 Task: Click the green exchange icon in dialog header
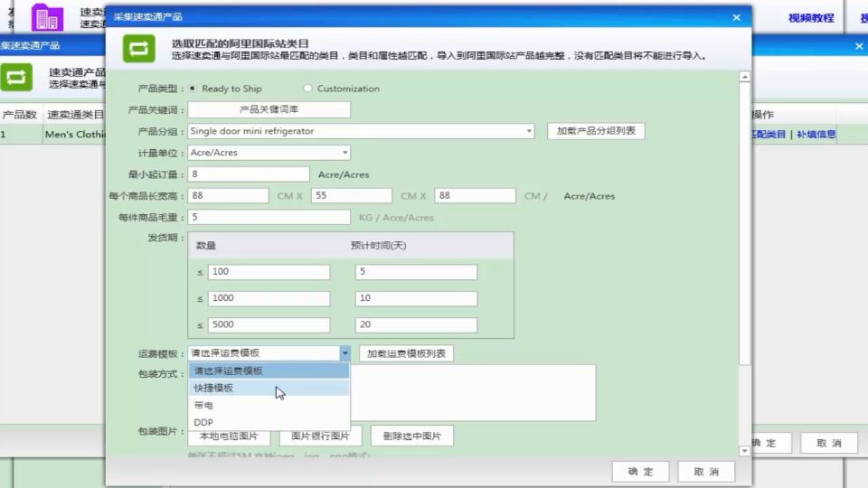pyautogui.click(x=138, y=49)
